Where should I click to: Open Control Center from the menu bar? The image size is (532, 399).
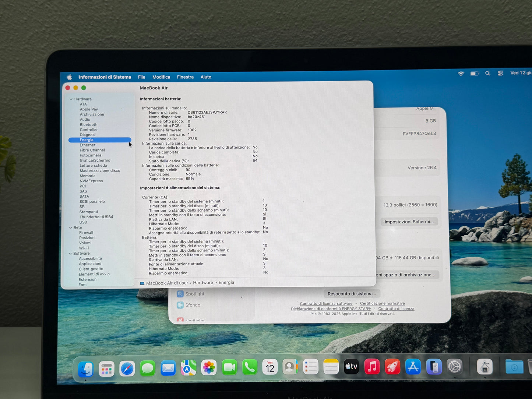click(500, 73)
